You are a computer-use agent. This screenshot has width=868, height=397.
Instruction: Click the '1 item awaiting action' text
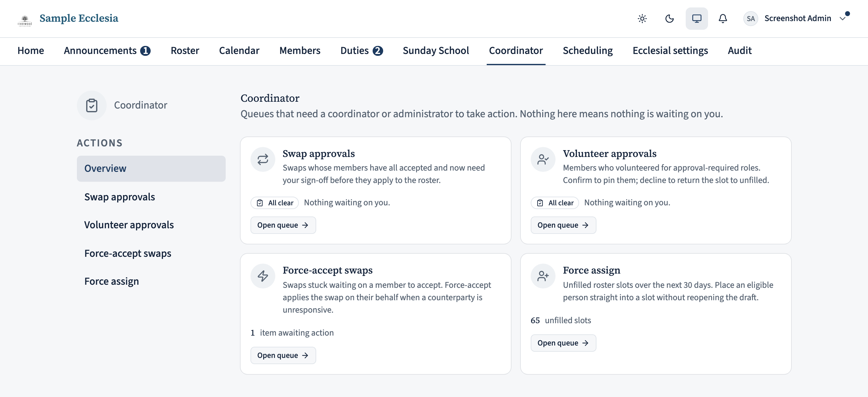[292, 332]
